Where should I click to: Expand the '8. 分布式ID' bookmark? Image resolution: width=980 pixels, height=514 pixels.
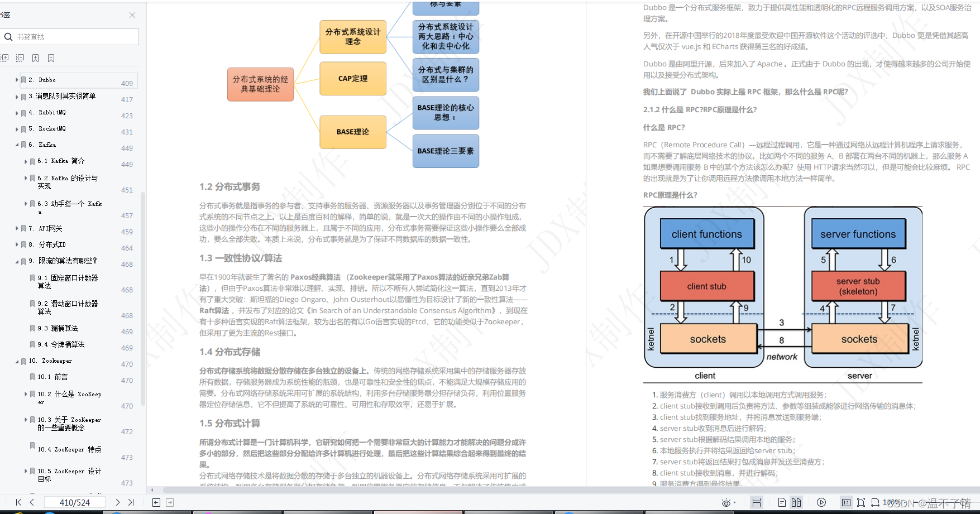(x=17, y=244)
